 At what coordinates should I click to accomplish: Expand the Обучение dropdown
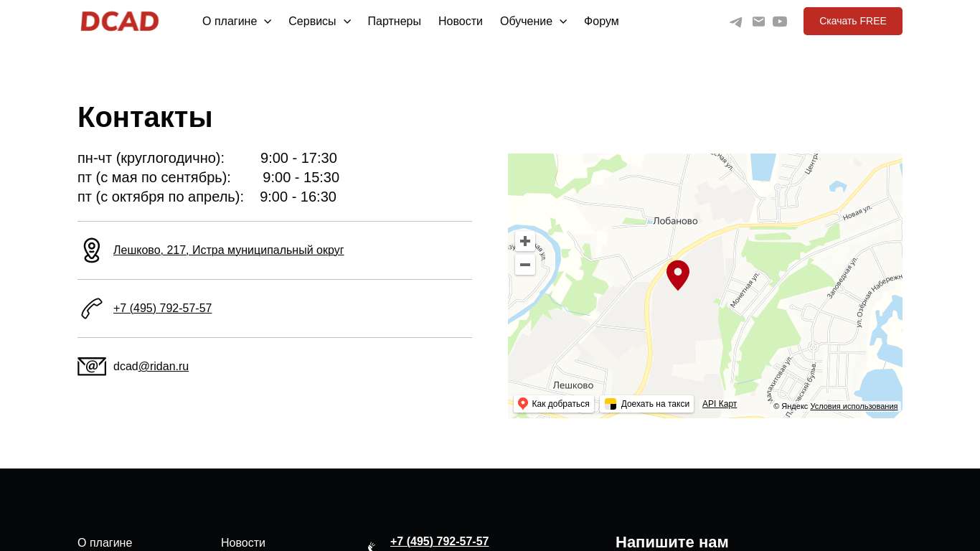click(534, 22)
